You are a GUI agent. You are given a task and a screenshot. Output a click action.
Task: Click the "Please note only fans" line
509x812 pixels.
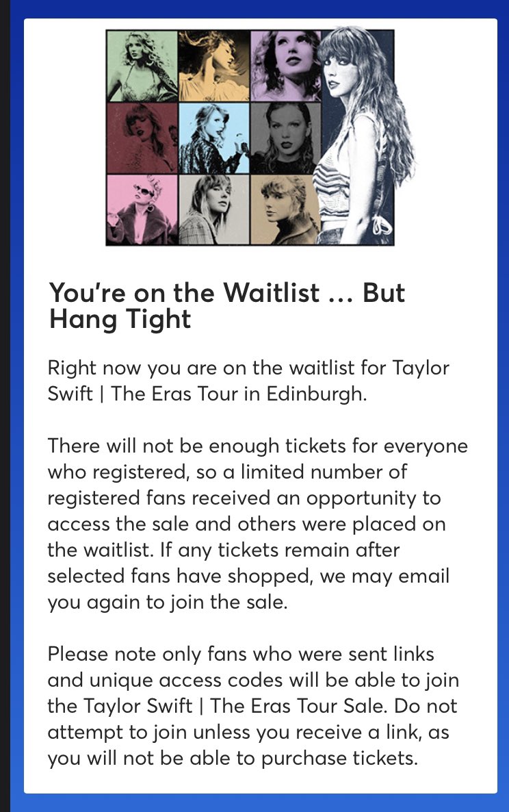click(x=241, y=654)
